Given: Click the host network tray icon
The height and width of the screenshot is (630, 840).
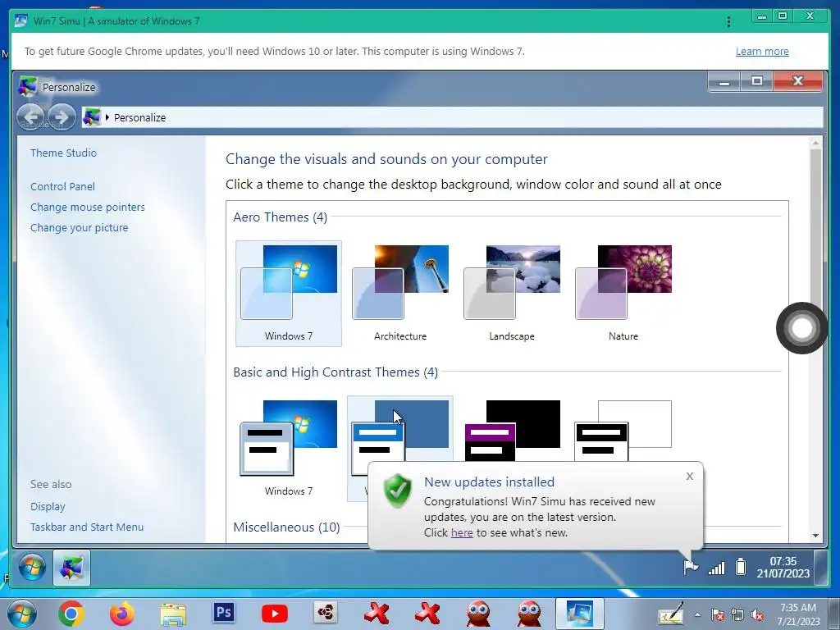Looking at the screenshot, I should point(737,615).
